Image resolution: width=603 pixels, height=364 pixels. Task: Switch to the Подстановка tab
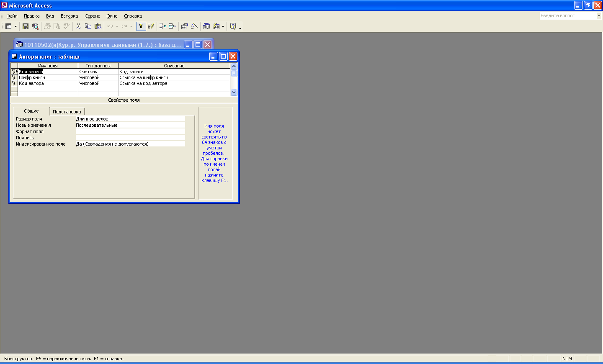coord(67,112)
